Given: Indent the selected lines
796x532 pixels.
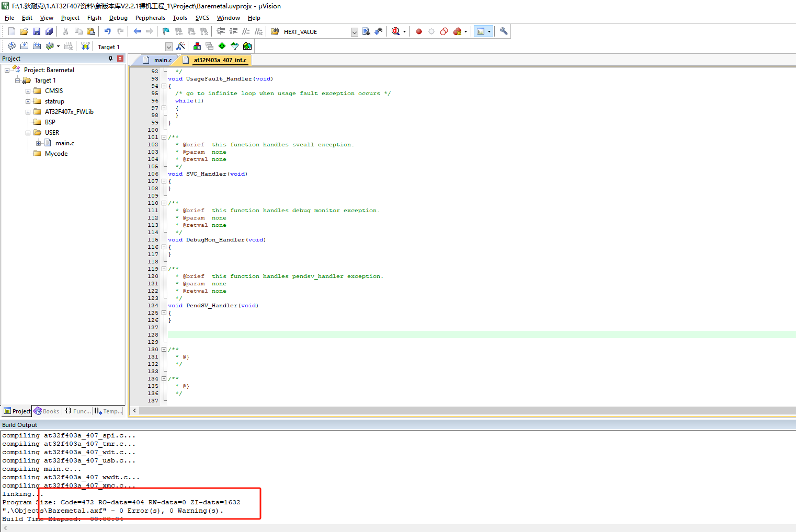Looking at the screenshot, I should point(221,31).
